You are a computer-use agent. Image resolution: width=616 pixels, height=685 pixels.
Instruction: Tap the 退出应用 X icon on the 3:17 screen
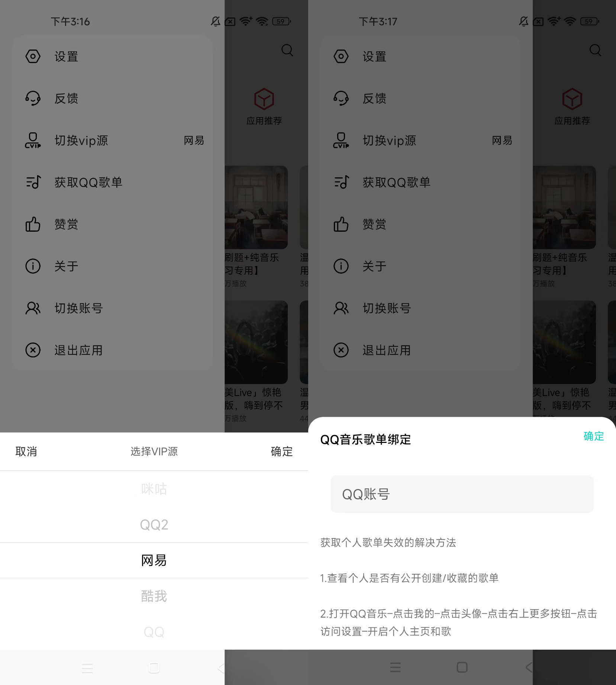[x=341, y=350]
